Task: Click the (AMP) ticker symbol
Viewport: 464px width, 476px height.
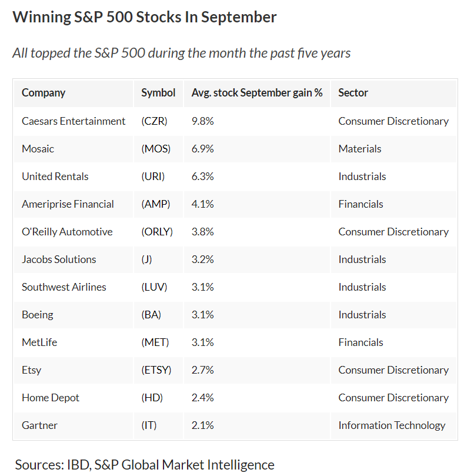Action: 156,204
